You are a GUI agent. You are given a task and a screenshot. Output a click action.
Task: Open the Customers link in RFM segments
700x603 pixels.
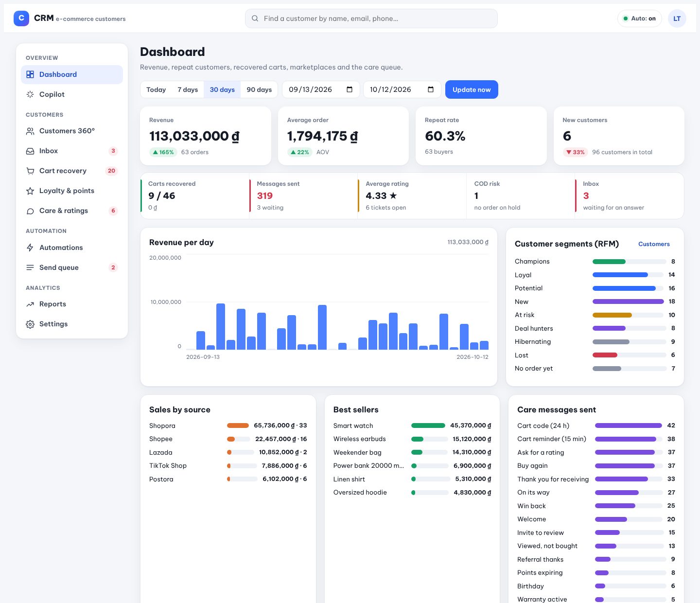click(x=654, y=244)
